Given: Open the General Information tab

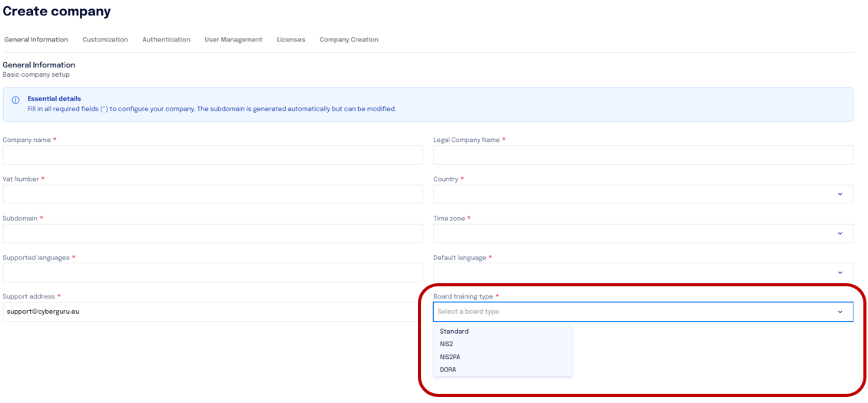Looking at the screenshot, I should (x=36, y=40).
